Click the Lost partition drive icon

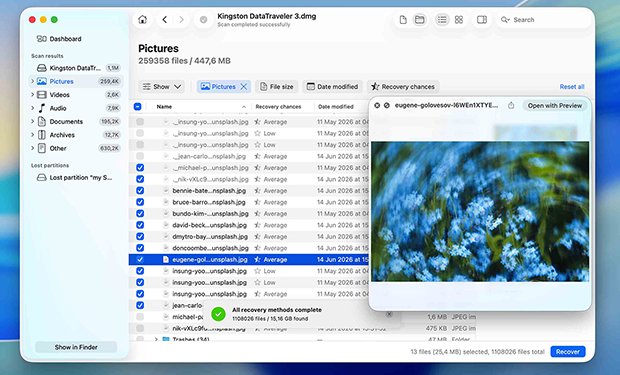42,178
